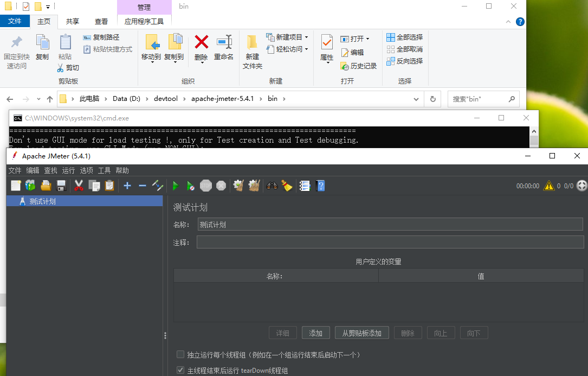Clear all results with double broom icon
The width and height of the screenshot is (588, 376).
point(254,186)
